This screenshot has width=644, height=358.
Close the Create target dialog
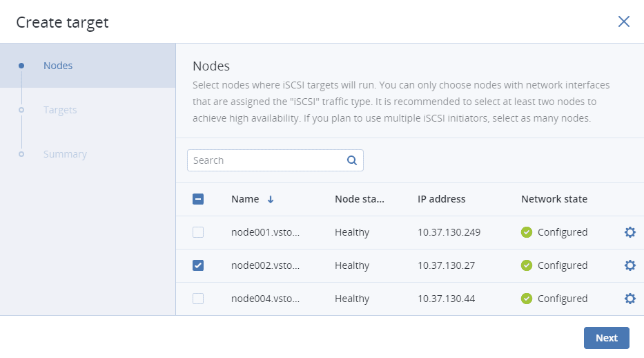624,21
